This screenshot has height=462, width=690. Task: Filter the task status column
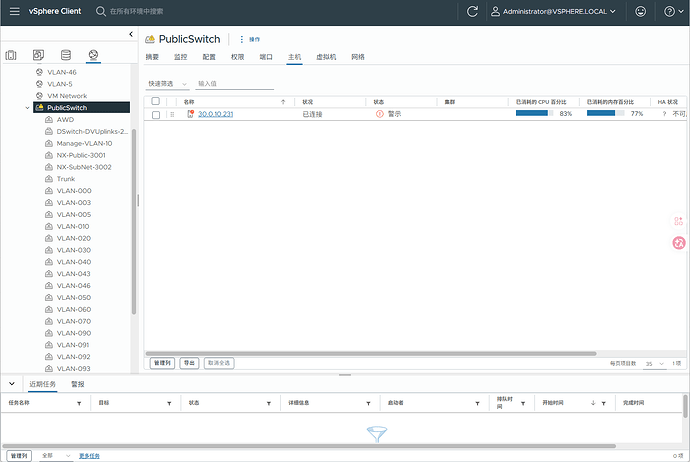click(x=269, y=403)
